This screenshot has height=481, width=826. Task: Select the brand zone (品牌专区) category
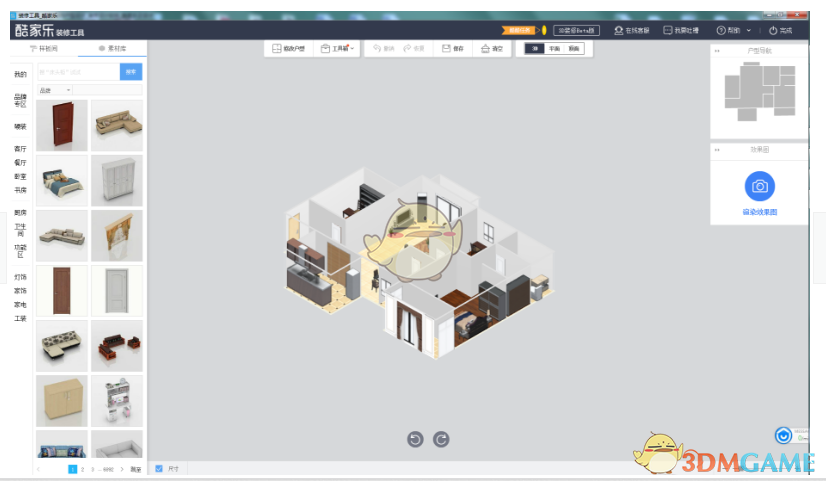pyautogui.click(x=20, y=100)
